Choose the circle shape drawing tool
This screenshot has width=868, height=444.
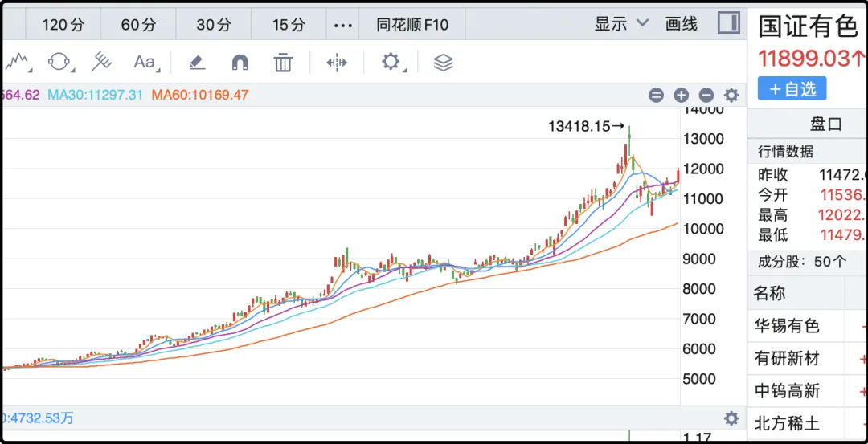coord(59,62)
